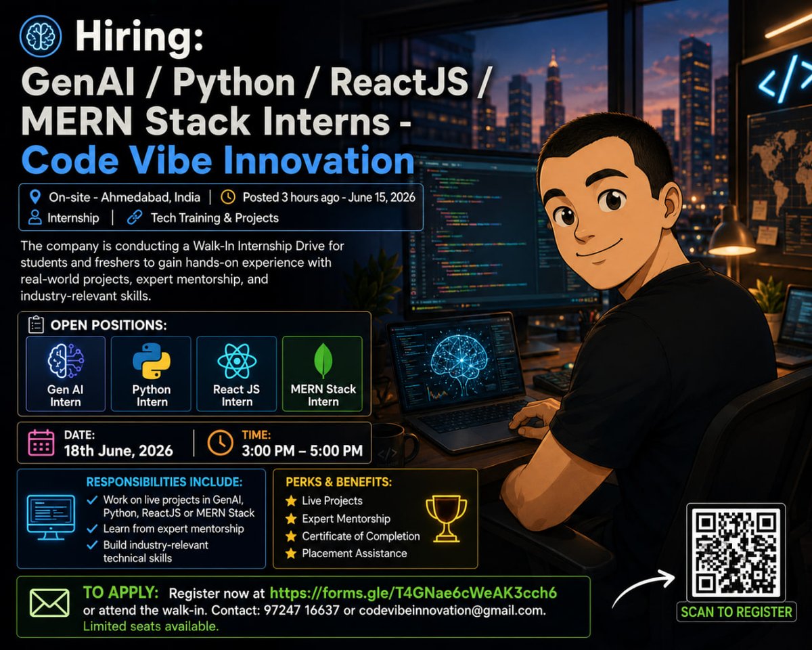The height and width of the screenshot is (650, 812).
Task: Click the SCAN TO REGISTER label
Action: click(736, 612)
